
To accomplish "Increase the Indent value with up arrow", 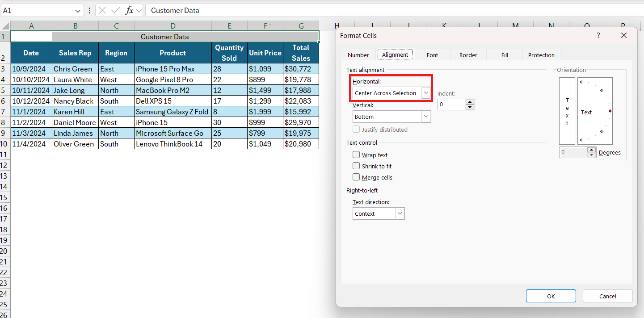I will pyautogui.click(x=470, y=102).
